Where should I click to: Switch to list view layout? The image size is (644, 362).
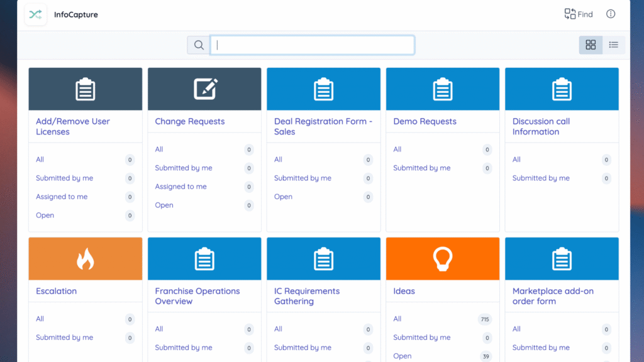pyautogui.click(x=613, y=45)
